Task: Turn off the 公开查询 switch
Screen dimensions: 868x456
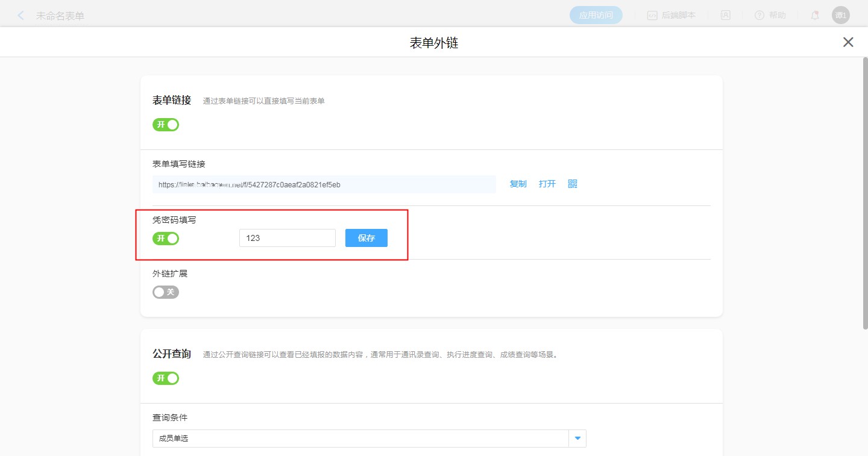Action: (x=166, y=378)
